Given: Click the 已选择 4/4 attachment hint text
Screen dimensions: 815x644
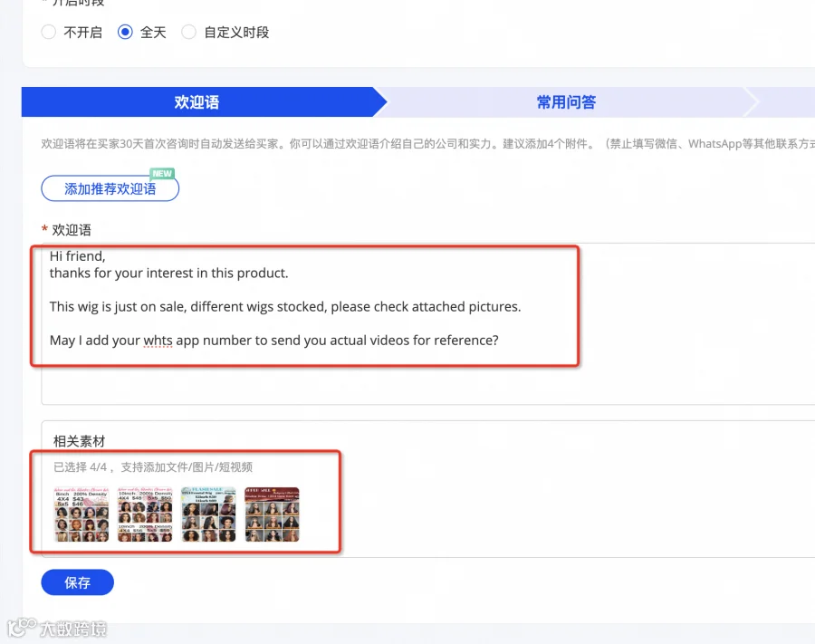Looking at the screenshot, I should pyautogui.click(x=153, y=466).
